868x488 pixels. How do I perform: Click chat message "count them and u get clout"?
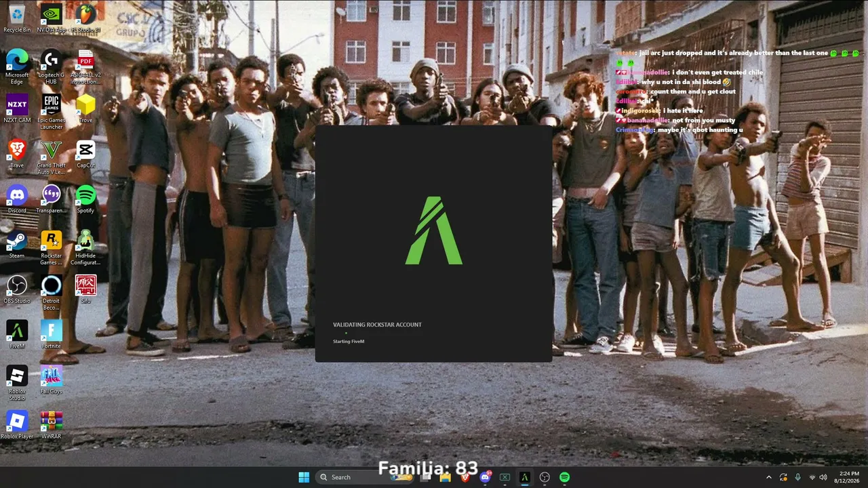[x=692, y=91]
